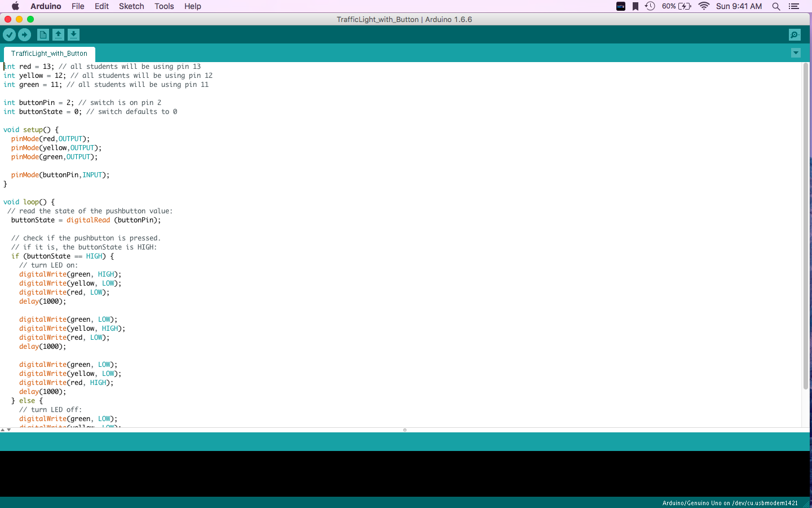This screenshot has width=812, height=508.
Task: Click the "// turn LED off:" comment
Action: pyautogui.click(x=50, y=410)
